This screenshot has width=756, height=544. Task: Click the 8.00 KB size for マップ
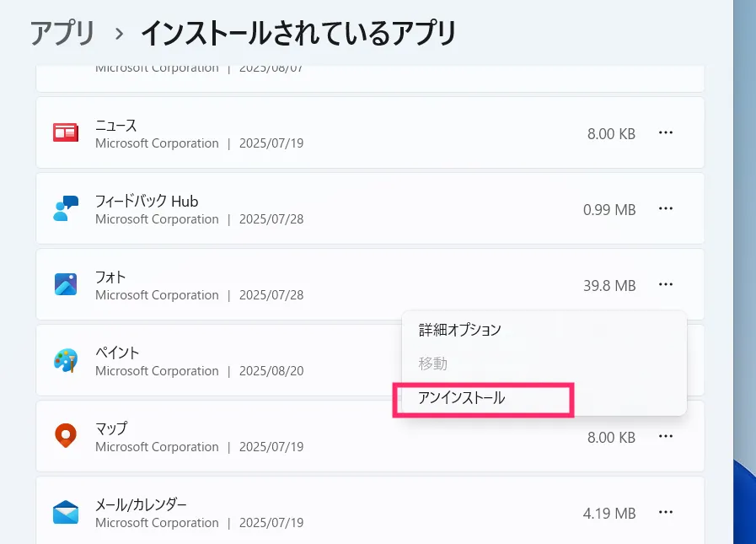pyautogui.click(x=611, y=438)
